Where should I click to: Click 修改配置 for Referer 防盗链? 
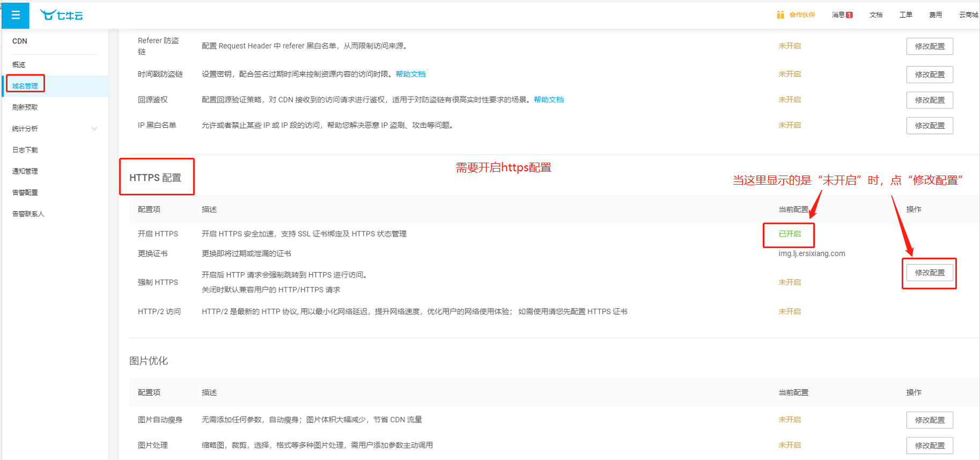point(930,46)
